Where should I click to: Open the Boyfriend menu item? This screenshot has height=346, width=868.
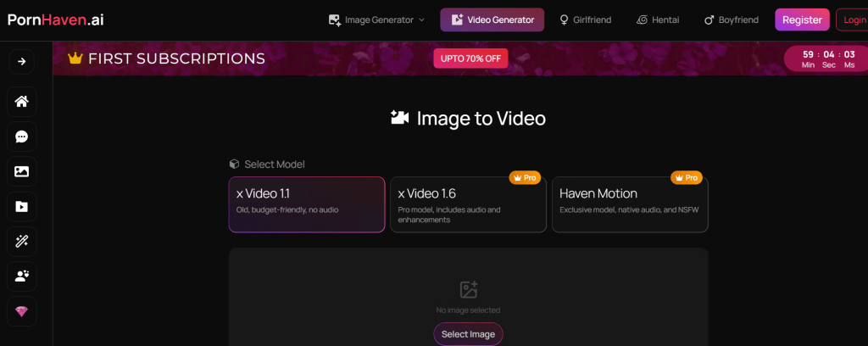pyautogui.click(x=731, y=20)
